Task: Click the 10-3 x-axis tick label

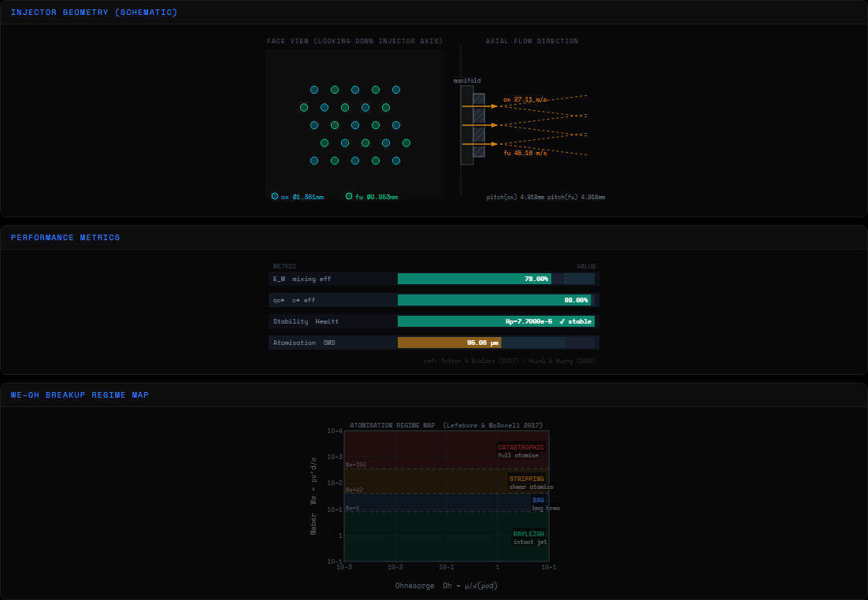Action: (344, 567)
